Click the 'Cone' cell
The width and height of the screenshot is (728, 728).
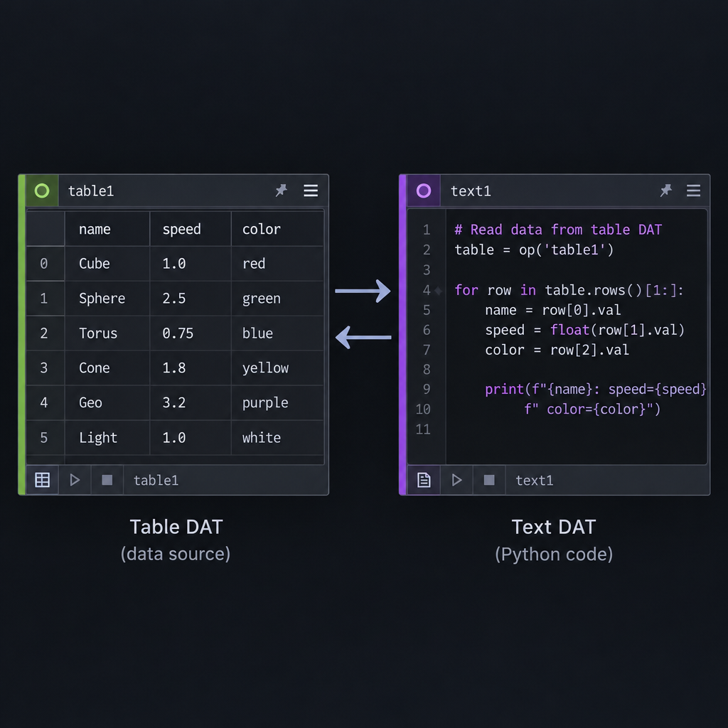pyautogui.click(x=107, y=368)
